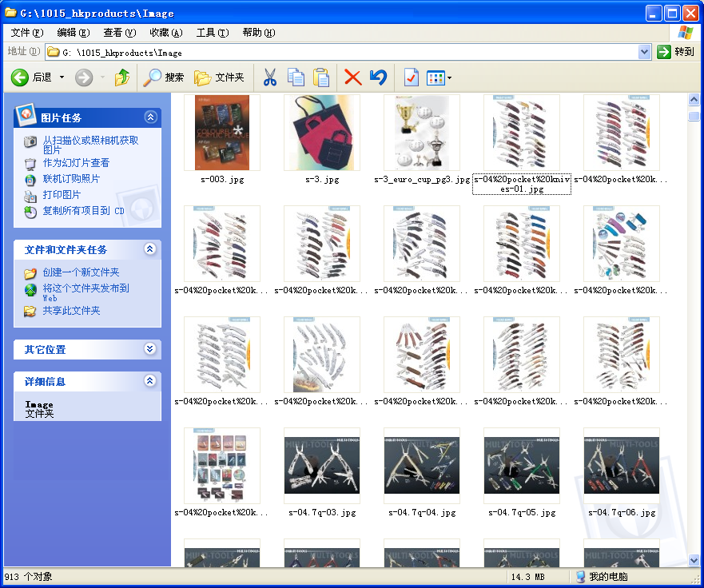Open the 查看(V) menu

[x=119, y=32]
